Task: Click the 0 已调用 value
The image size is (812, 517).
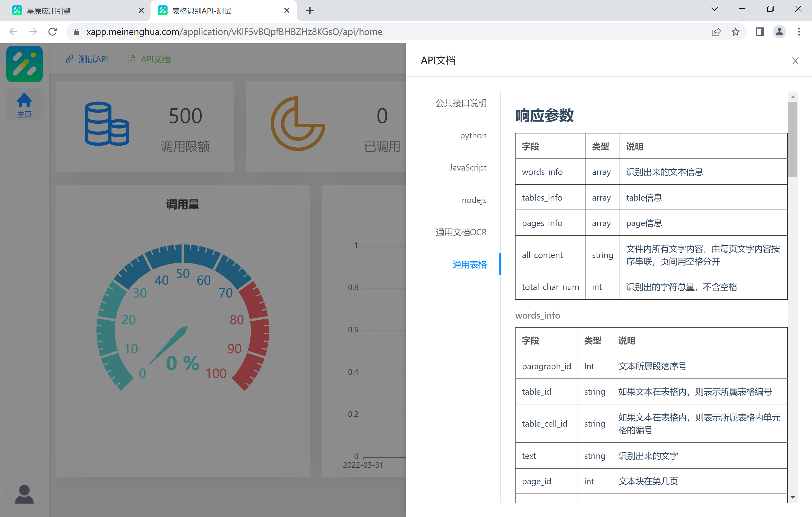Action: [x=382, y=116]
